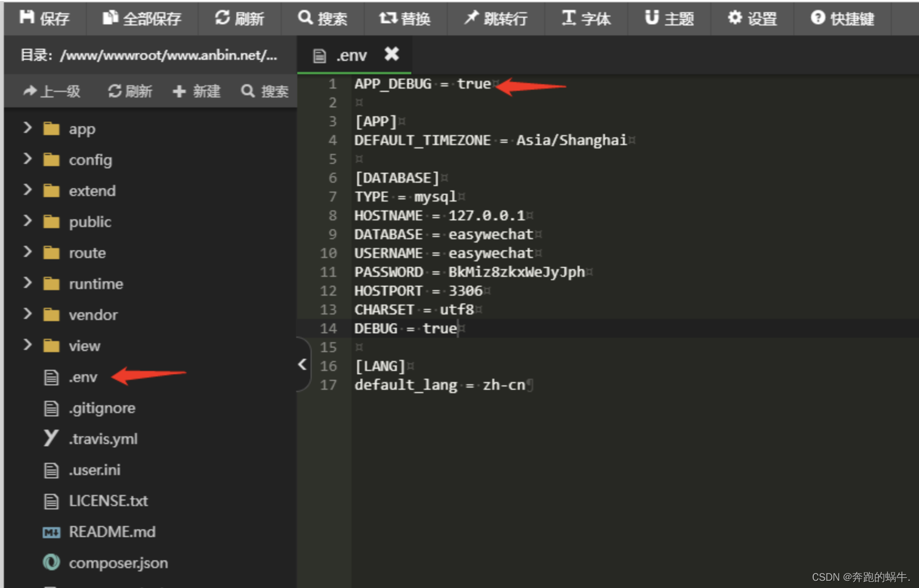
Task: Click the PASSWORD line in editor
Action: click(x=469, y=272)
